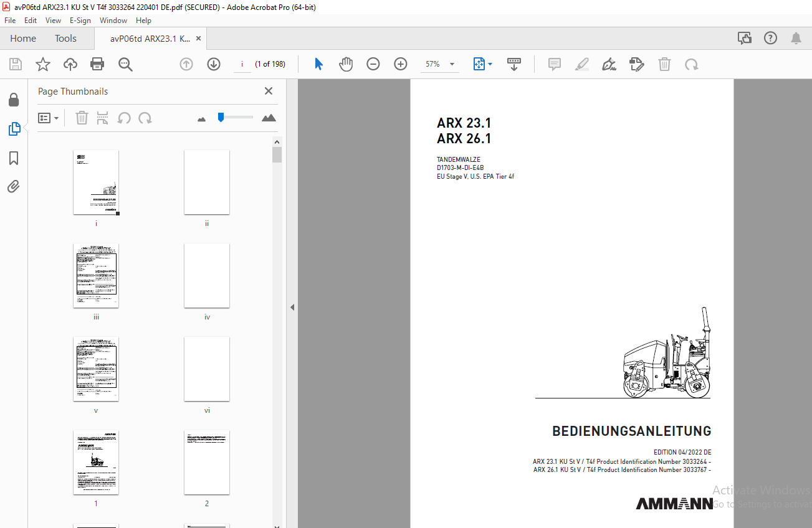Add a sticky note comment
The width and height of the screenshot is (812, 528).
point(555,64)
